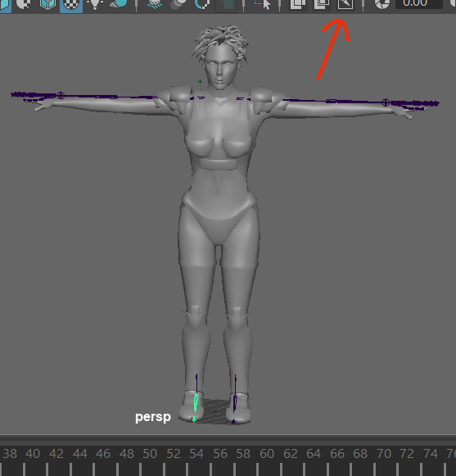
Task: Toggle X-Ray Active Components icon
Action: (322, 4)
